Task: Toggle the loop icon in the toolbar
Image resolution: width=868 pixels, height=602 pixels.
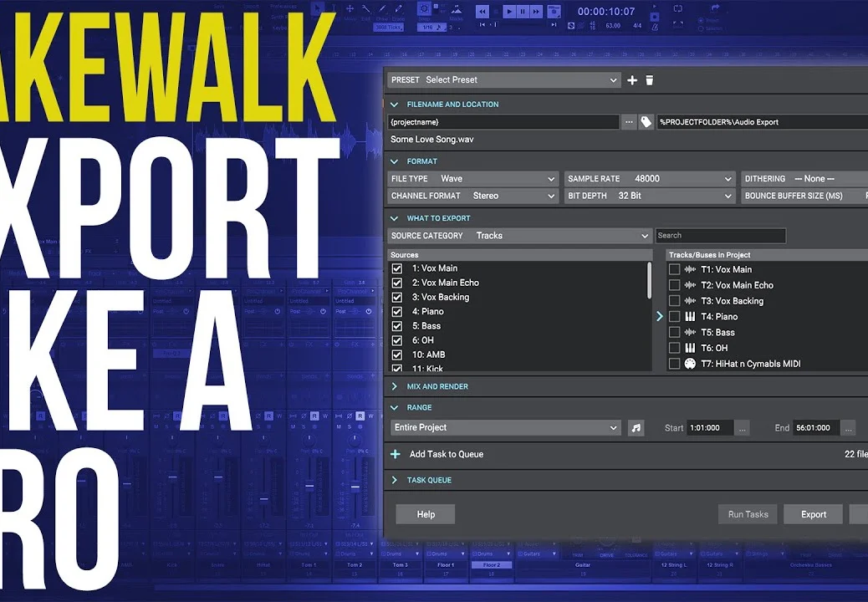Action: pos(677,9)
